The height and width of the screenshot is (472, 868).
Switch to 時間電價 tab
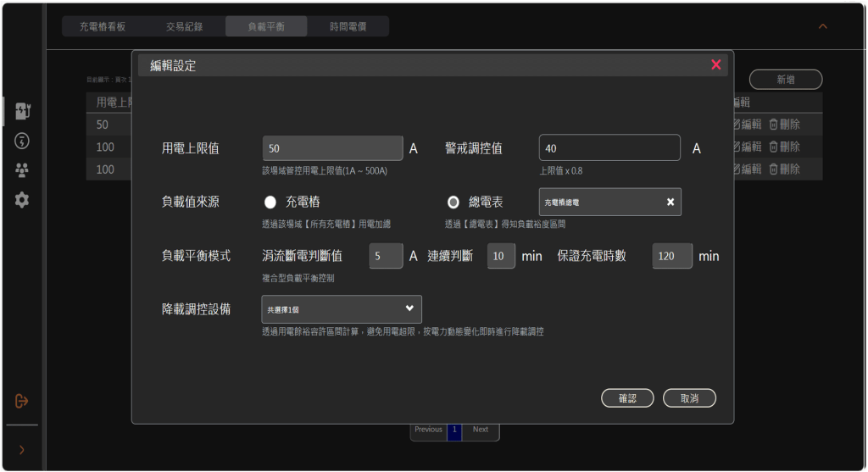[x=348, y=26]
